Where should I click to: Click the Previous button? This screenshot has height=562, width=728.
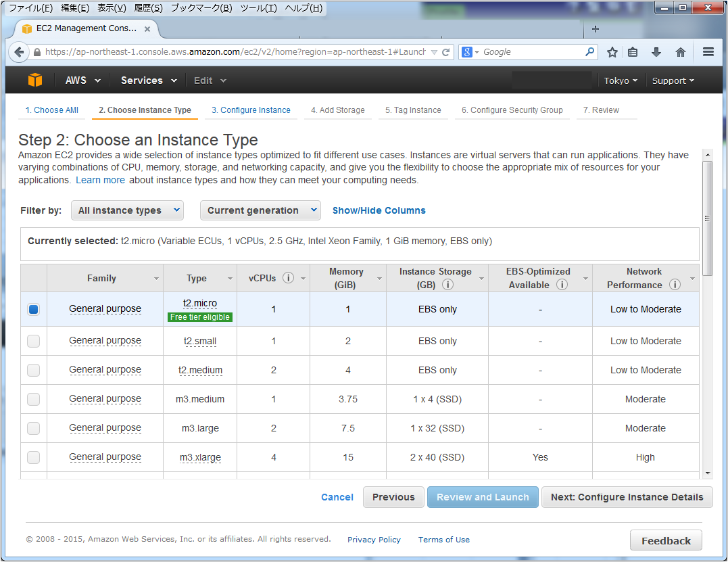393,497
